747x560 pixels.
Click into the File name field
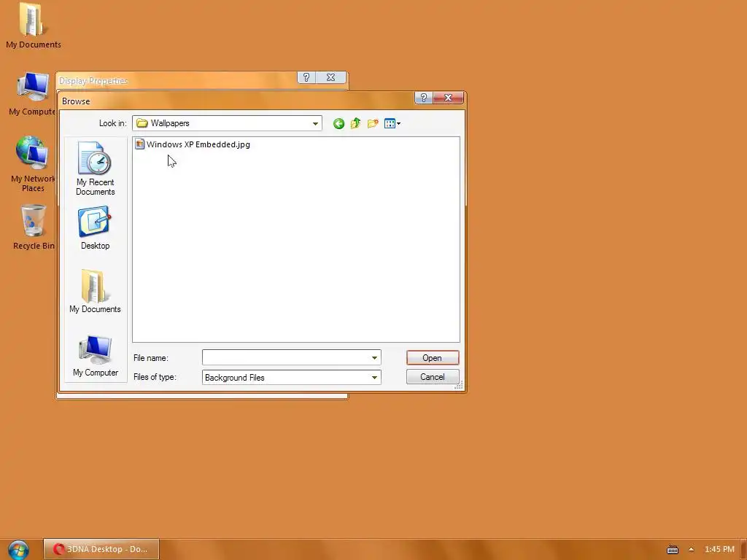click(x=286, y=357)
